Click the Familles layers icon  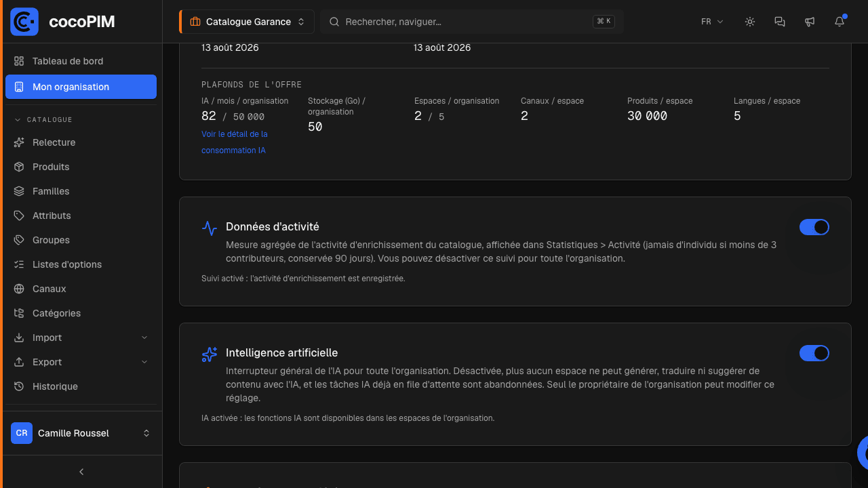click(x=19, y=191)
